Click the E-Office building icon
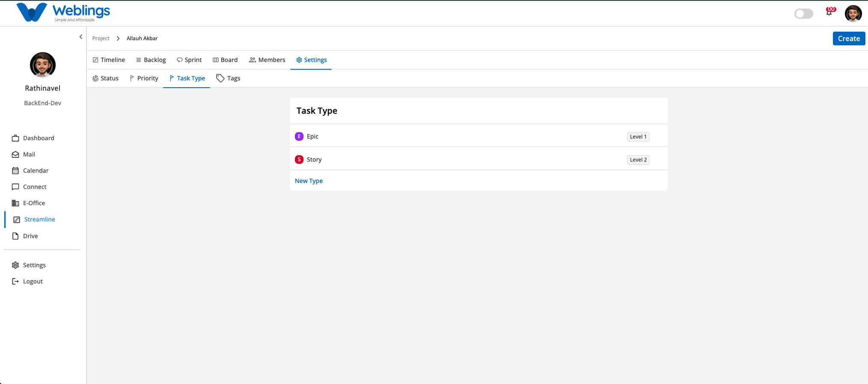This screenshot has height=384, width=868. pos(15,203)
